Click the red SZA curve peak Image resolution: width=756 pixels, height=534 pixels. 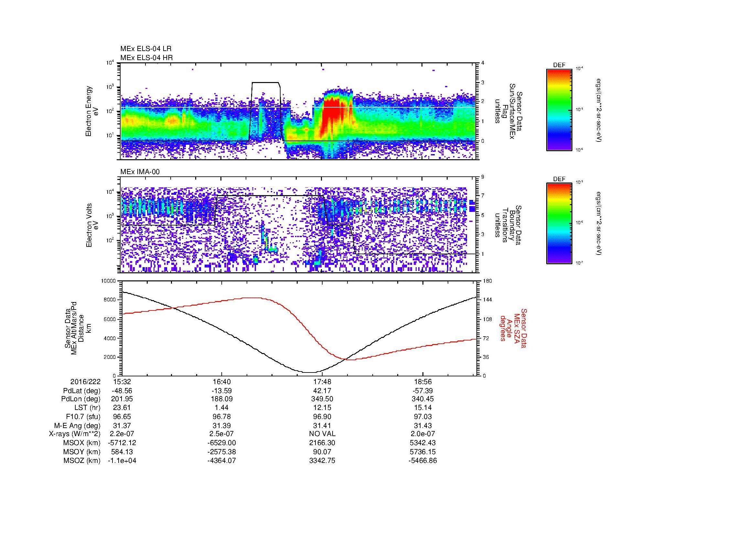coord(253,298)
